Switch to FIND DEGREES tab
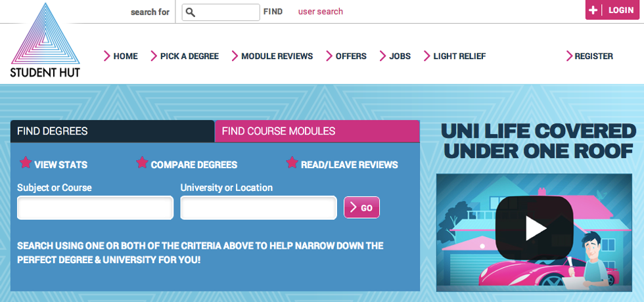Screen dimensions: 644x302 [x=112, y=131]
